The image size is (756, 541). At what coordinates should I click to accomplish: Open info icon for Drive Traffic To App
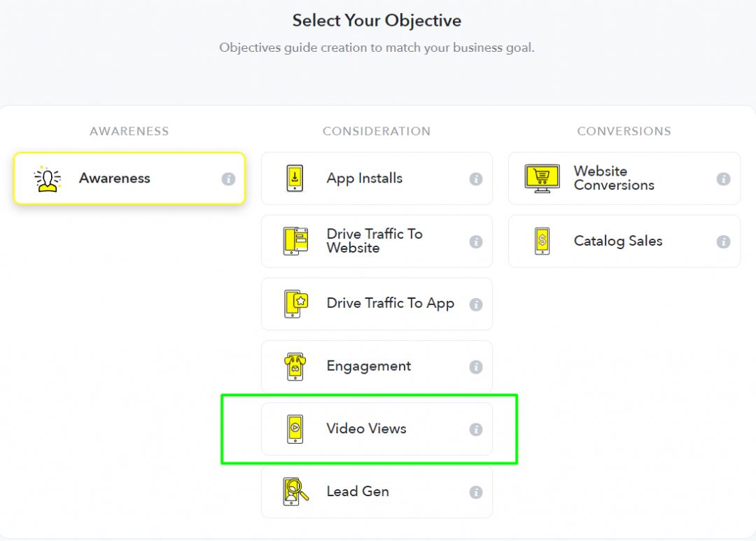[476, 304]
